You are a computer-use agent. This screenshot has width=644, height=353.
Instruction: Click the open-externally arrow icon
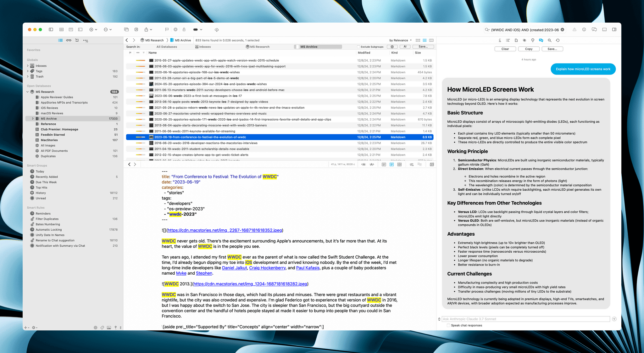[x=136, y=30]
